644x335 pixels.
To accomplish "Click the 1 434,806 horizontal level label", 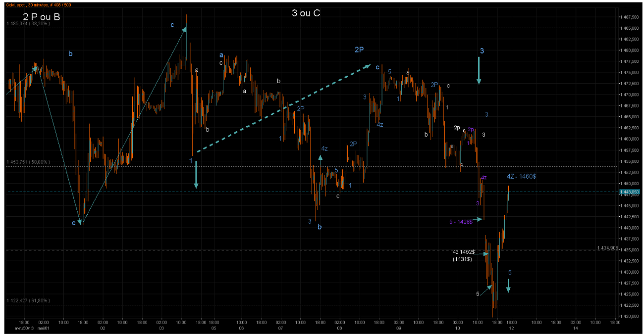I will tap(607, 247).
